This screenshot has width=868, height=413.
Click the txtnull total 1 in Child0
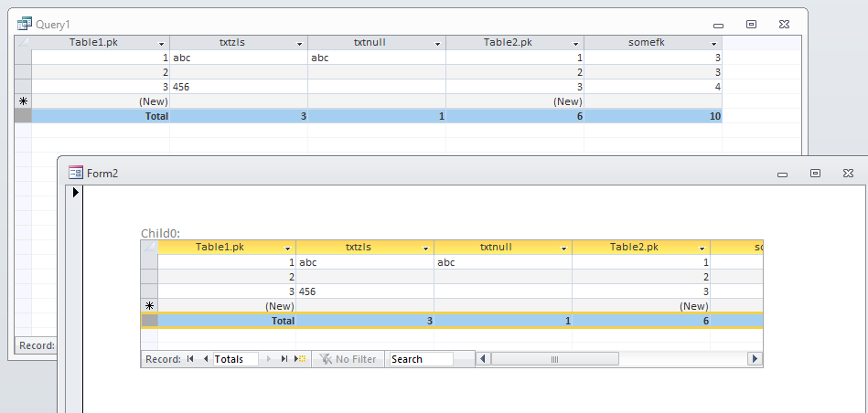coord(503,321)
